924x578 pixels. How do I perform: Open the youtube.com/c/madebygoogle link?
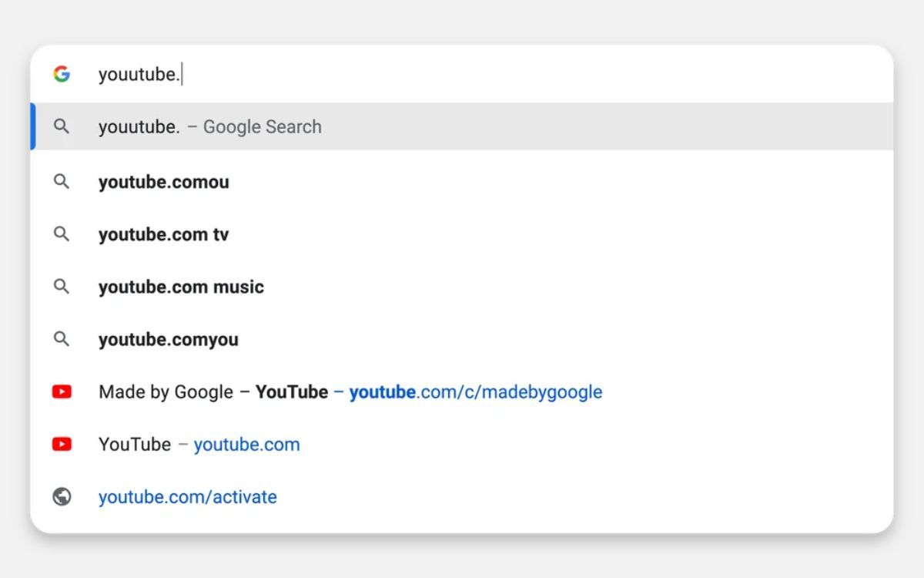pos(476,391)
